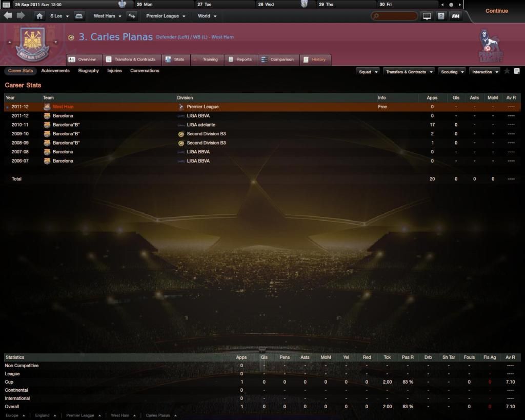Open the Conversations sub-tab
Viewport: 525px width, 420px height.
(x=145, y=71)
